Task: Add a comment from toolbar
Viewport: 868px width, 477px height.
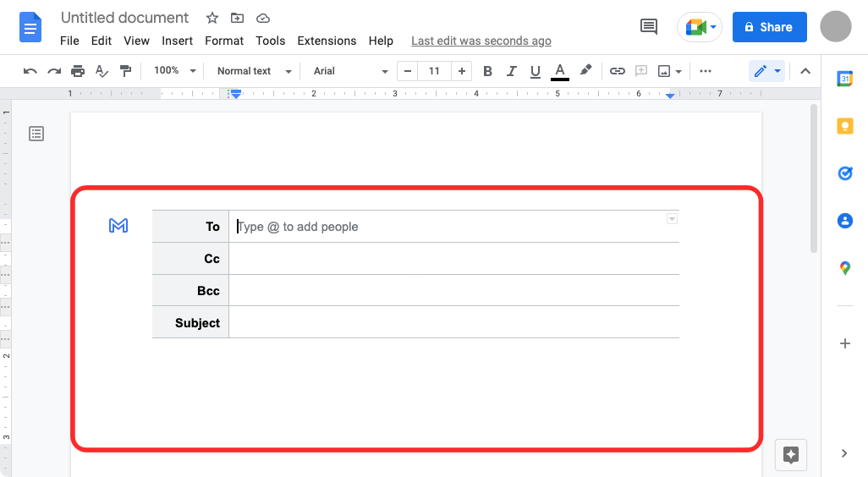Action: tap(641, 70)
